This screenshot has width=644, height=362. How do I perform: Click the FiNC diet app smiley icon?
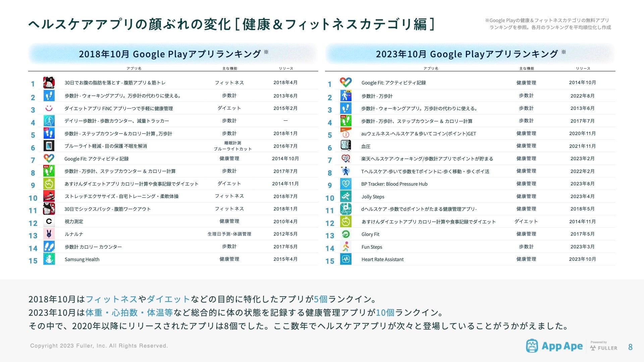click(x=49, y=108)
